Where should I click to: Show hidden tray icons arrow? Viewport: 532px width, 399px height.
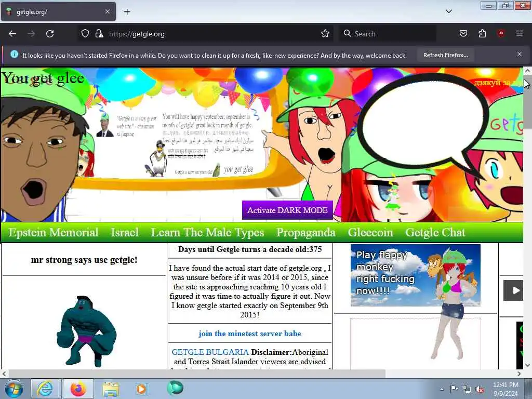442,389
